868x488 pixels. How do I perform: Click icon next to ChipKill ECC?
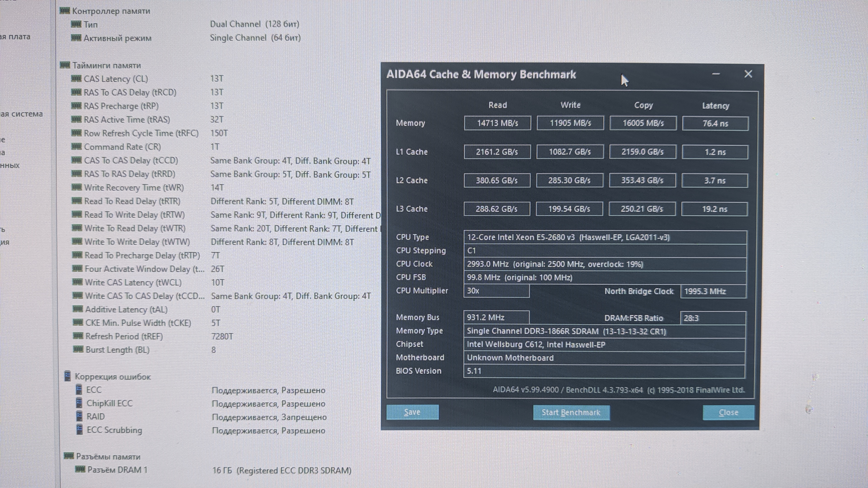(79, 403)
